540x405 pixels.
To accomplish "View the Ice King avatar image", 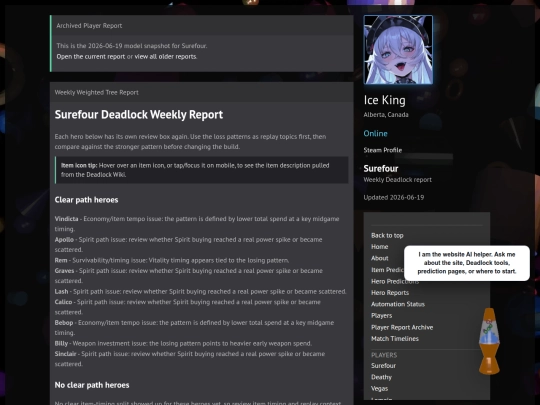I will [x=398, y=50].
